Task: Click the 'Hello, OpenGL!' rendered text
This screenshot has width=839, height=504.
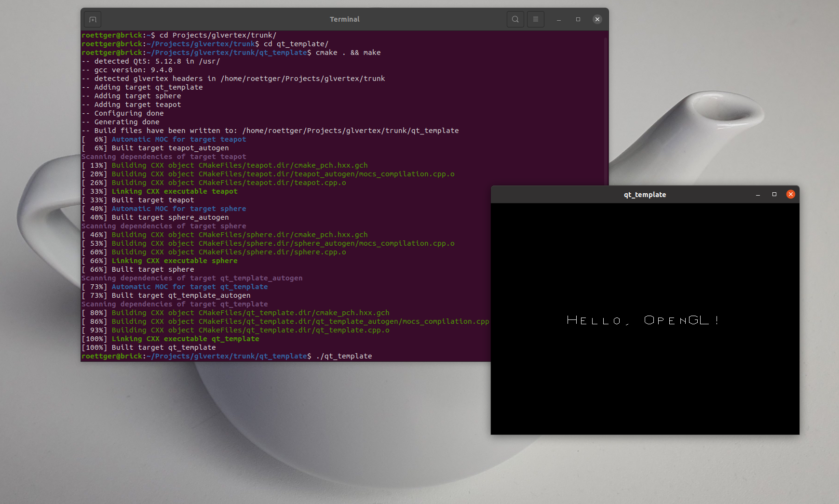Action: pyautogui.click(x=643, y=320)
